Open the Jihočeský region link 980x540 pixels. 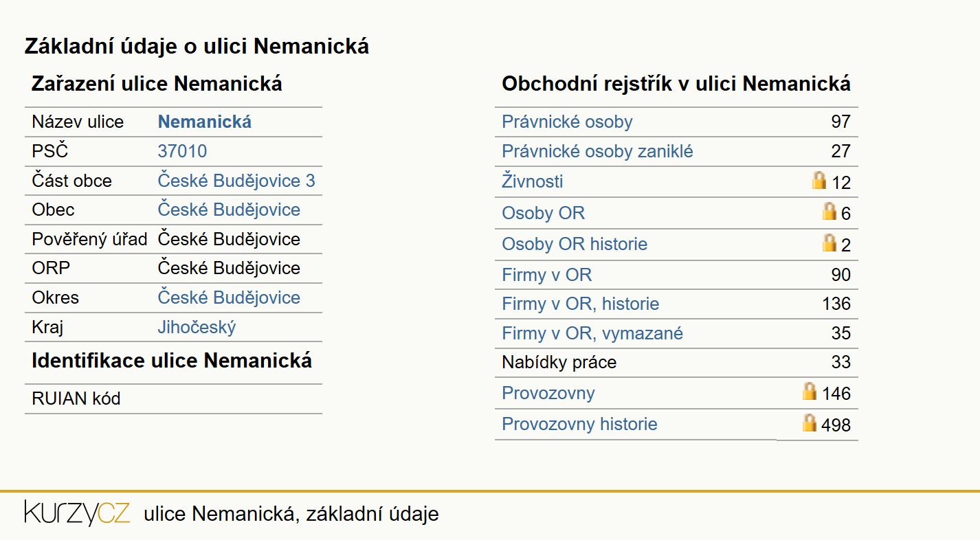click(197, 327)
